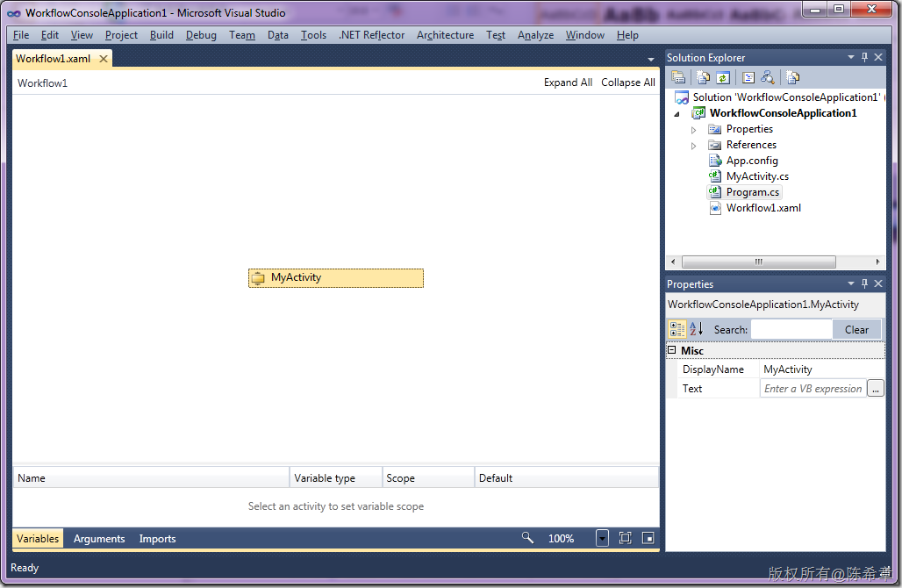Image resolution: width=902 pixels, height=588 pixels.
Task: Click the Solution icon in the tree
Action: pos(682,97)
